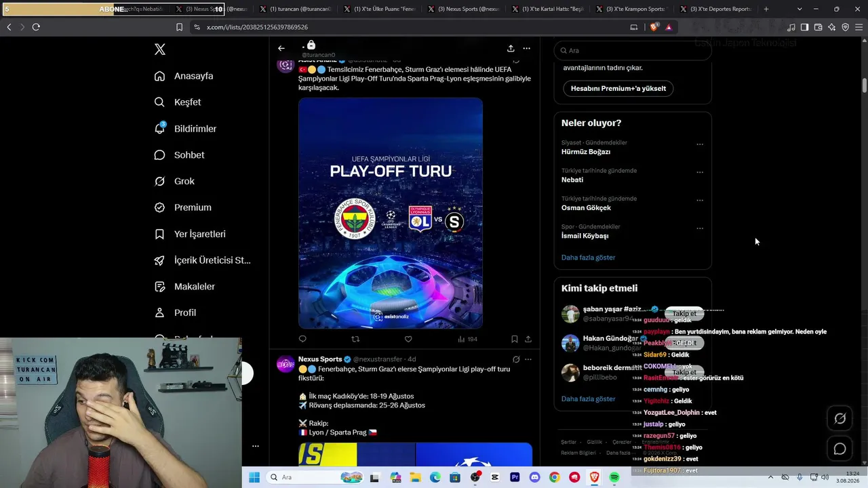
Task: Open Sohbet messages
Action: (179, 155)
